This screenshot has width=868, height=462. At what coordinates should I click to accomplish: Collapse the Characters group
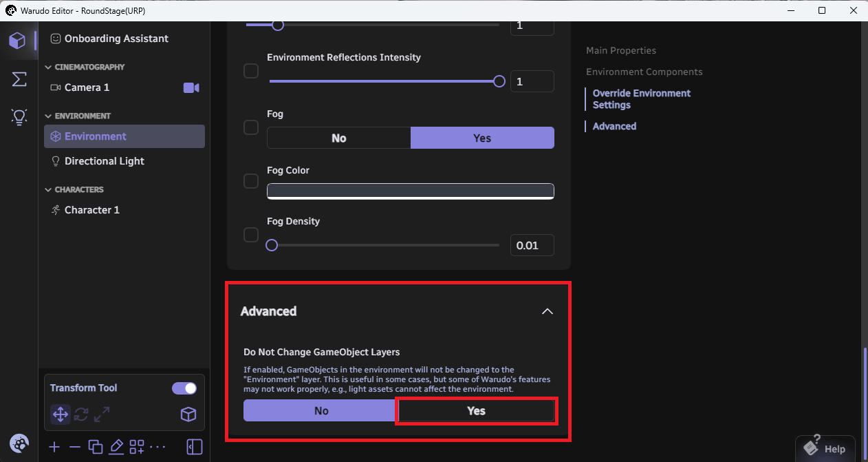[48, 190]
